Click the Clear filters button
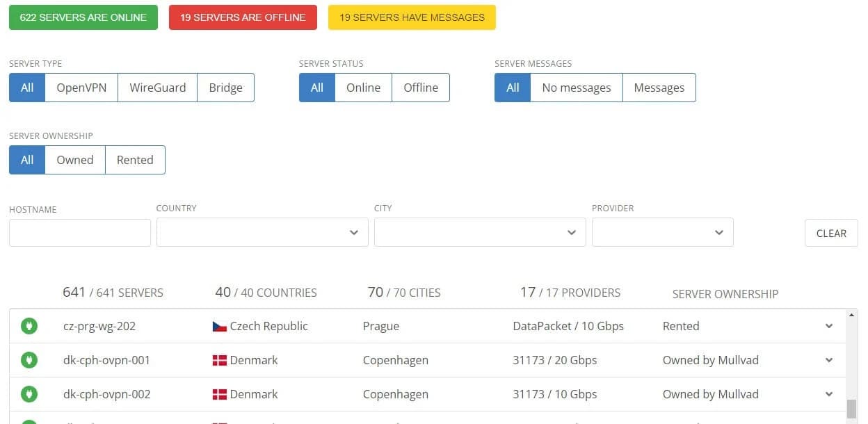The image size is (868, 424). click(x=831, y=234)
